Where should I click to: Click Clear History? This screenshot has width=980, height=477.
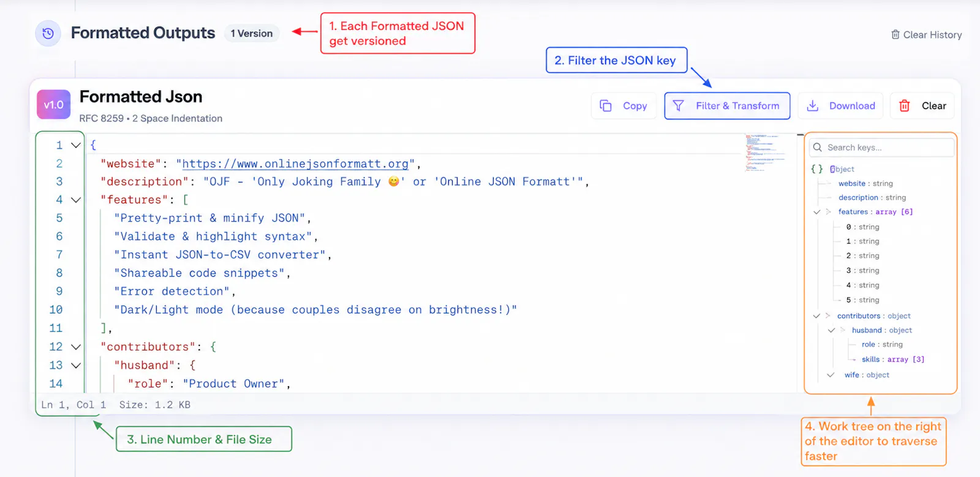click(926, 35)
